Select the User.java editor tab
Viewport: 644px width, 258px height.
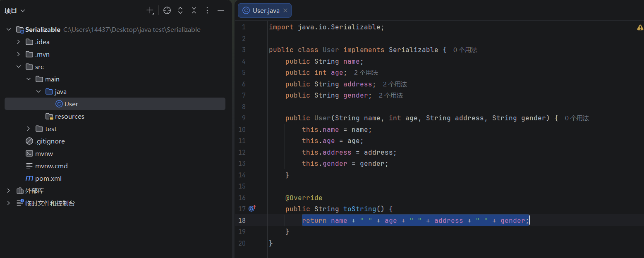[265, 11]
